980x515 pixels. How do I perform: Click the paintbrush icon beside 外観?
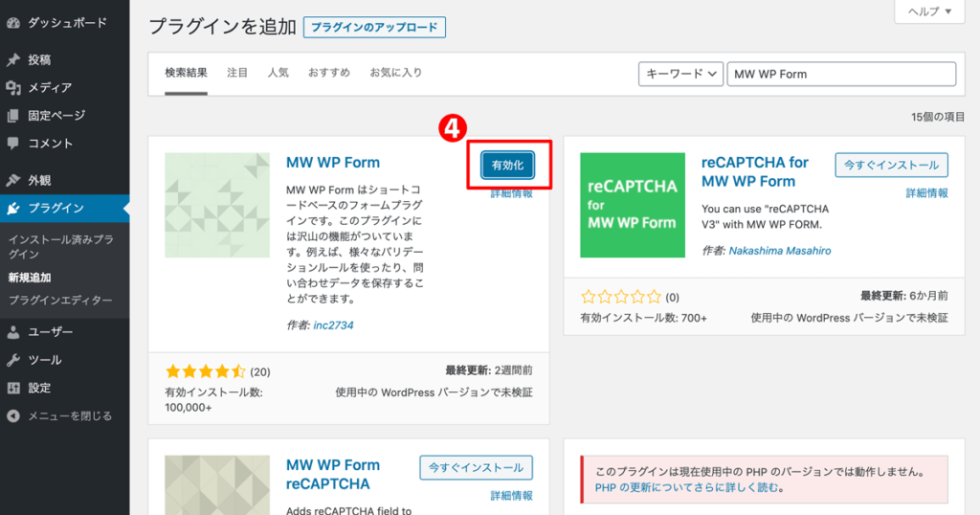point(13,181)
